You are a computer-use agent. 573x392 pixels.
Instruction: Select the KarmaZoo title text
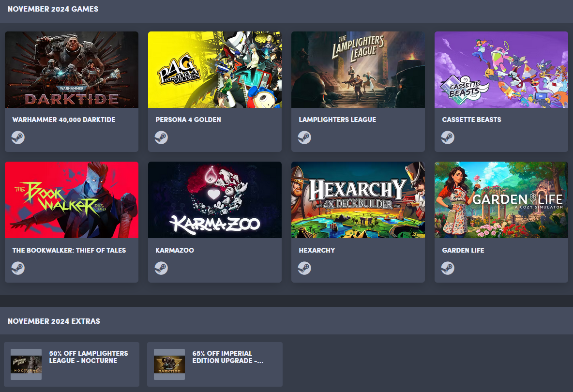pos(175,250)
